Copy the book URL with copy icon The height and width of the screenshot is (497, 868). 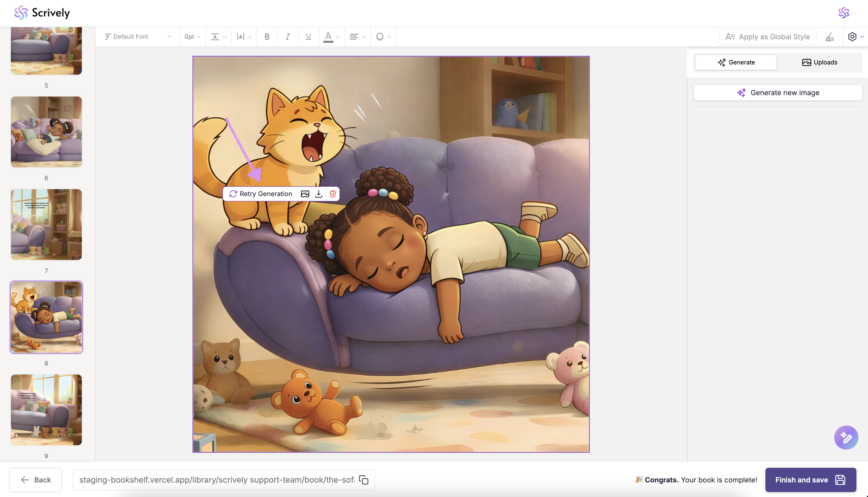[x=364, y=480]
